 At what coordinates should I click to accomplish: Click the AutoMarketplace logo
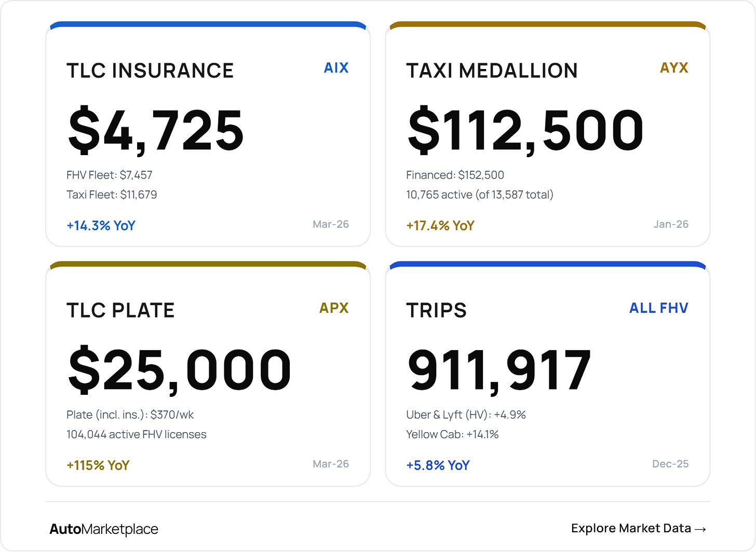pyautogui.click(x=104, y=529)
